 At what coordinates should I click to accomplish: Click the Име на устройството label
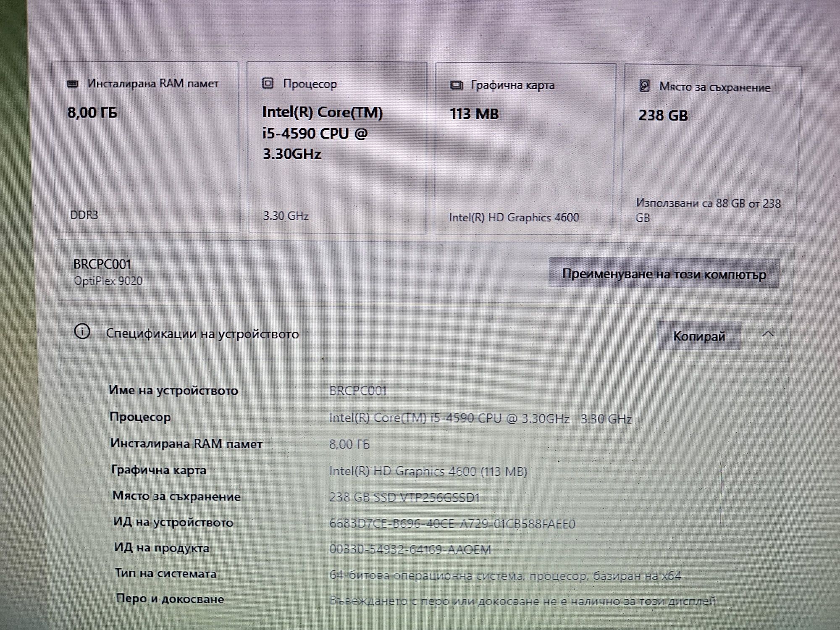tap(173, 391)
